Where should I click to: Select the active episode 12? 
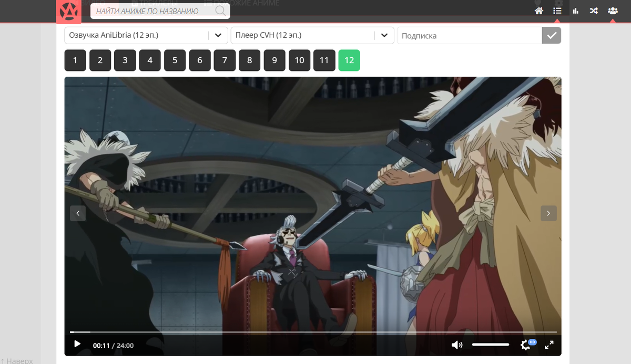click(349, 60)
